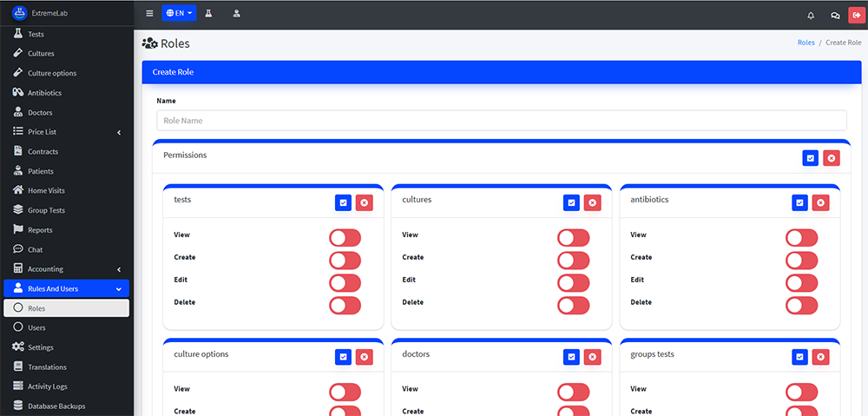The image size is (868, 416).
Task: Deselect all permissions with red X icon
Action: pyautogui.click(x=832, y=158)
